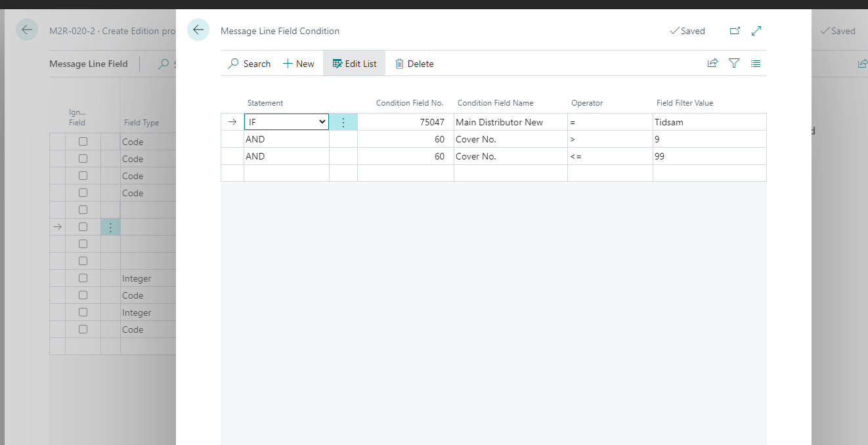Click the Delete trash icon
The height and width of the screenshot is (445, 868).
tap(414, 63)
